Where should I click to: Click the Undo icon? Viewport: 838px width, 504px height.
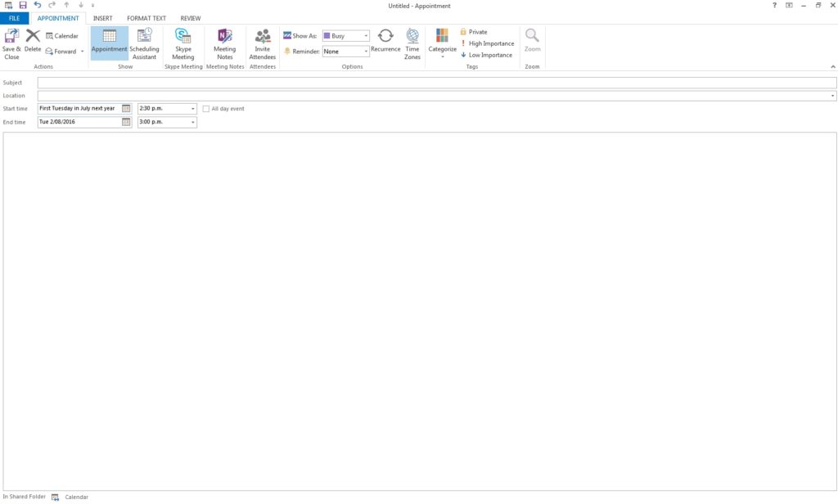[x=38, y=6]
